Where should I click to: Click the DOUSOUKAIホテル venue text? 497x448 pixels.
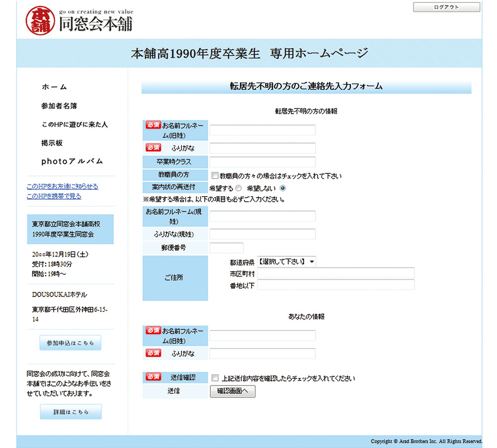coord(59,295)
